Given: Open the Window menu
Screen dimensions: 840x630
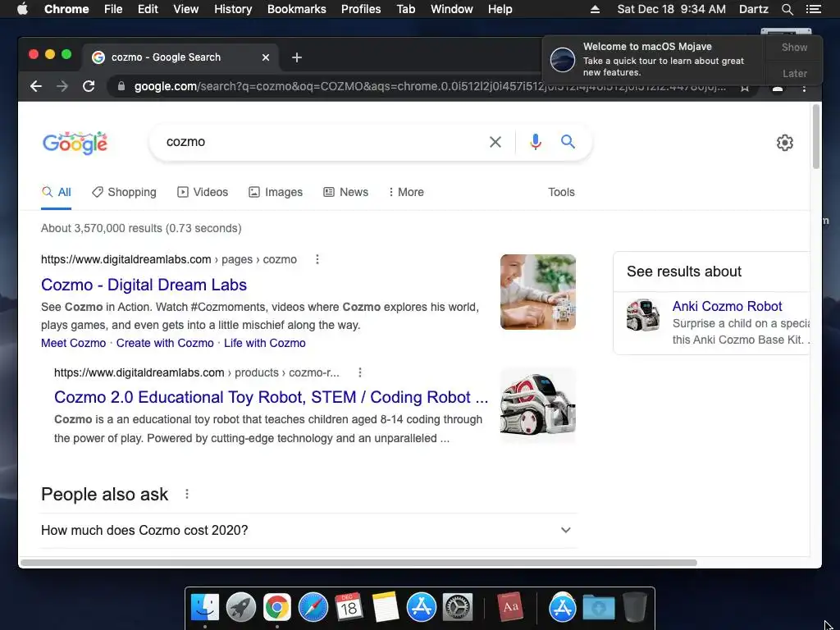Looking at the screenshot, I should point(452,9).
